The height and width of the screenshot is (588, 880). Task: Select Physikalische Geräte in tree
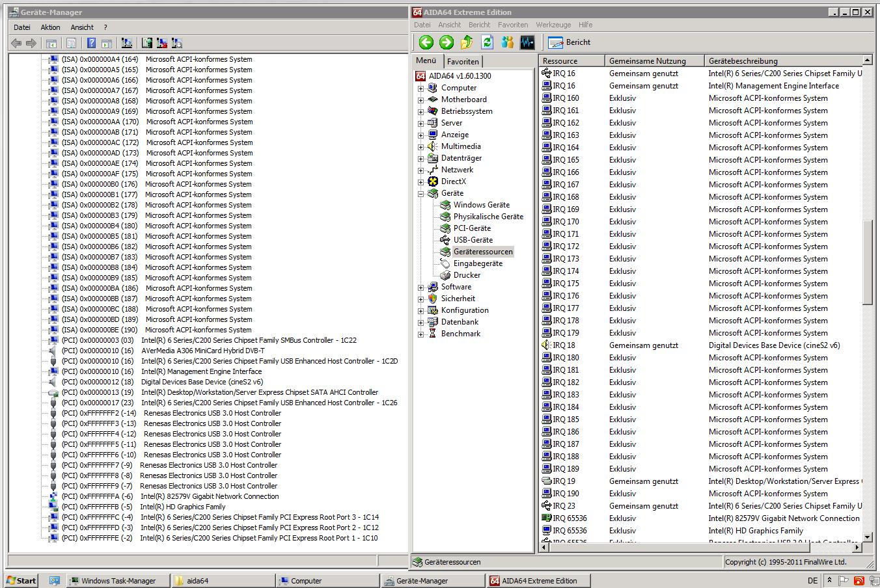pos(488,217)
